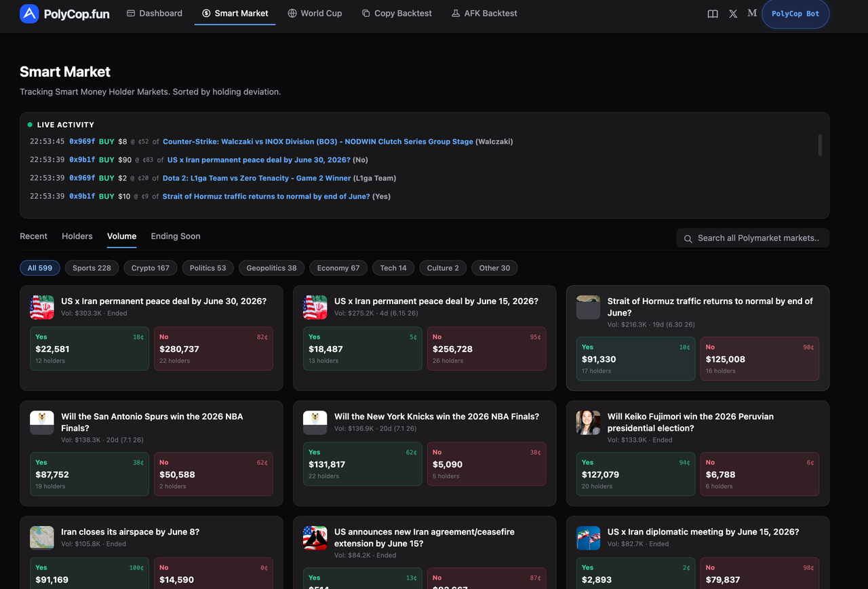The width and height of the screenshot is (868, 589).
Task: Click the AFK Backtest flask icon
Action: [x=456, y=13]
